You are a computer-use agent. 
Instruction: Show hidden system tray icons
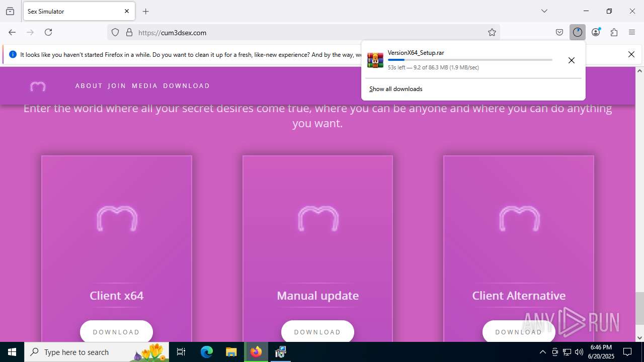point(542,352)
